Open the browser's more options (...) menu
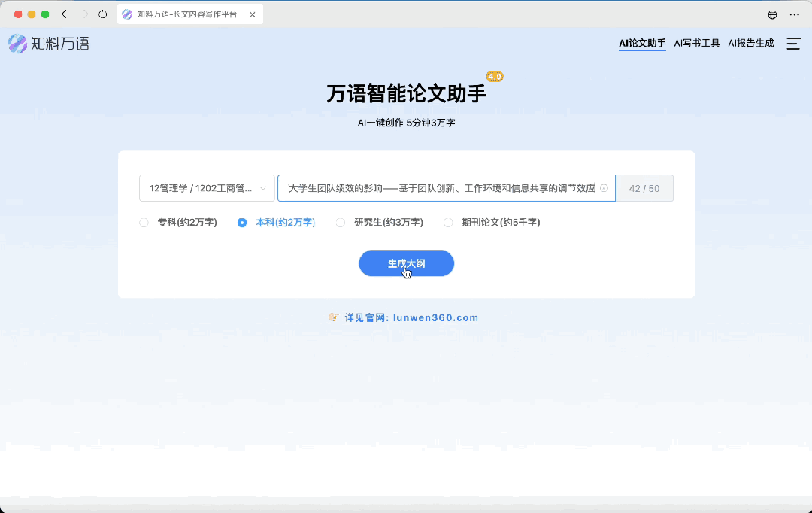812x513 pixels. pyautogui.click(x=795, y=14)
